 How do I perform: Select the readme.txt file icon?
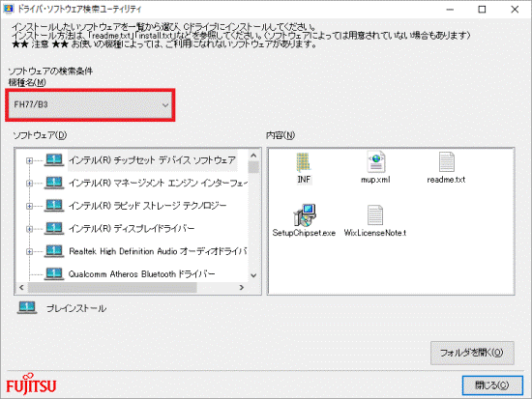[447, 161]
